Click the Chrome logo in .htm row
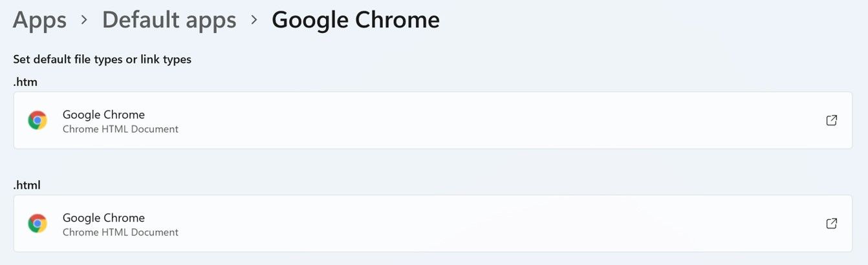Screen dimensions: 868x265 coord(38,120)
